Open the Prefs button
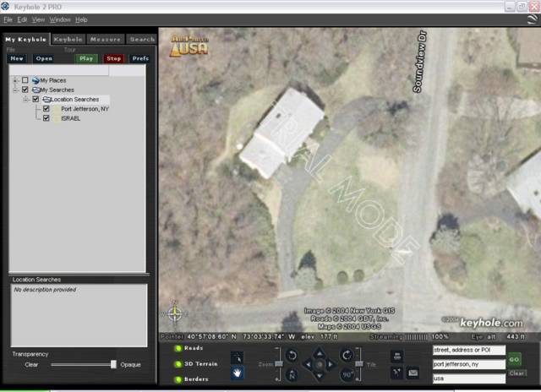 (x=140, y=58)
